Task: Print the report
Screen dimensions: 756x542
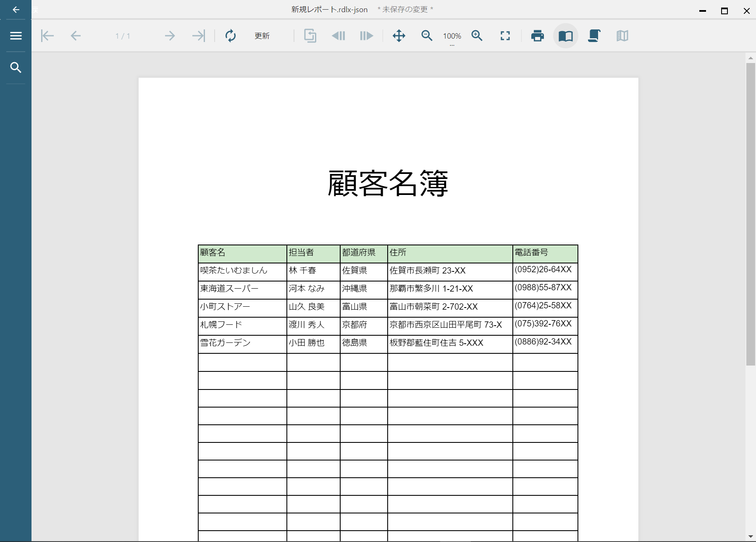Action: tap(538, 36)
